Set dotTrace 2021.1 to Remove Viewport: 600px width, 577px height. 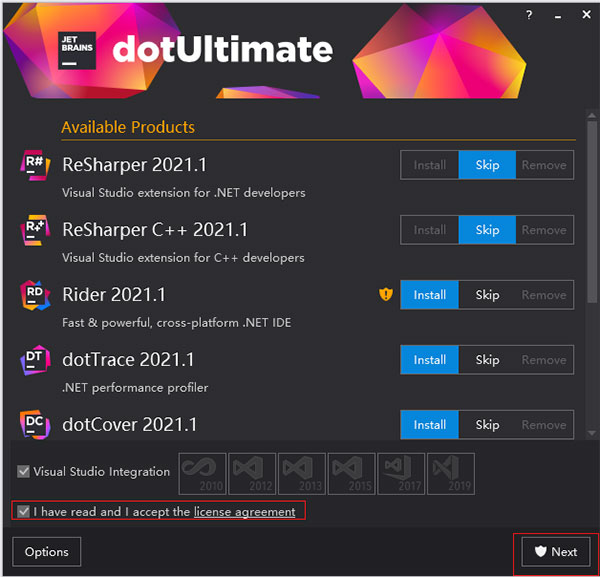(x=544, y=360)
